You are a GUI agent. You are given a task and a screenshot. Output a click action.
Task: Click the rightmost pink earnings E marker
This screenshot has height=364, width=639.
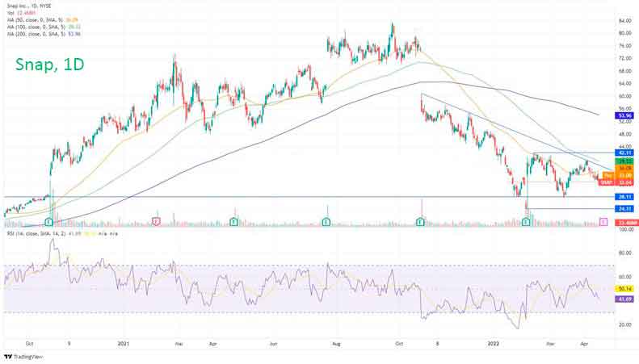(603, 220)
